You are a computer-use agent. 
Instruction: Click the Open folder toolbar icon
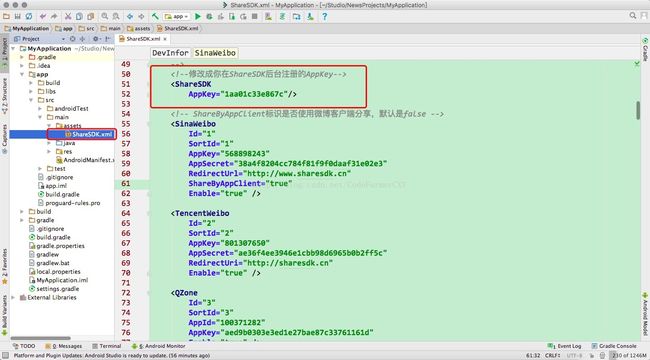6,17
